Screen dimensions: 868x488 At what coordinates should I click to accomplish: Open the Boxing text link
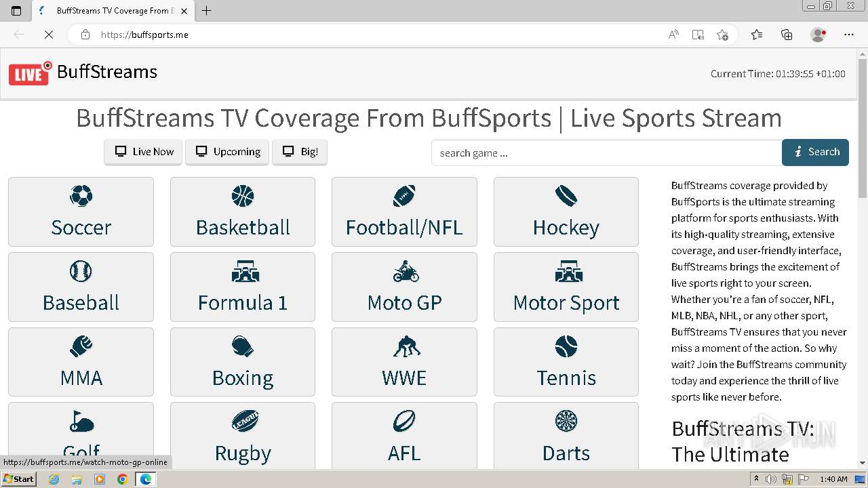click(243, 378)
